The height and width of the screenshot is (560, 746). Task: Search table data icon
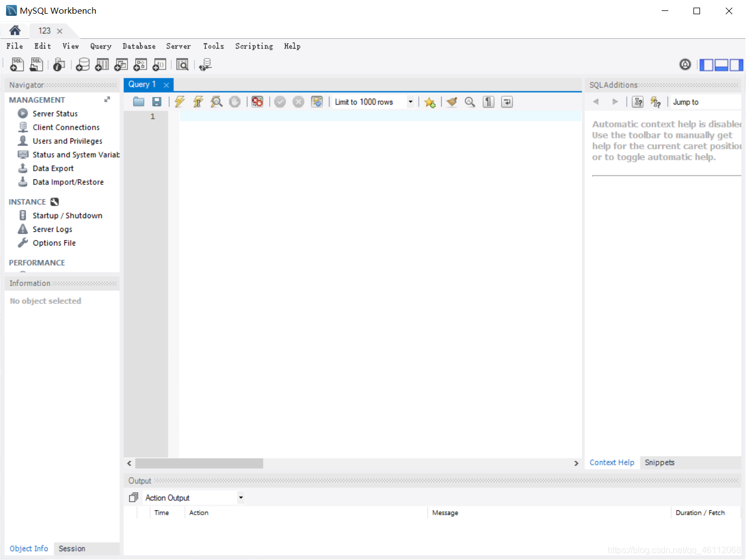tap(182, 65)
